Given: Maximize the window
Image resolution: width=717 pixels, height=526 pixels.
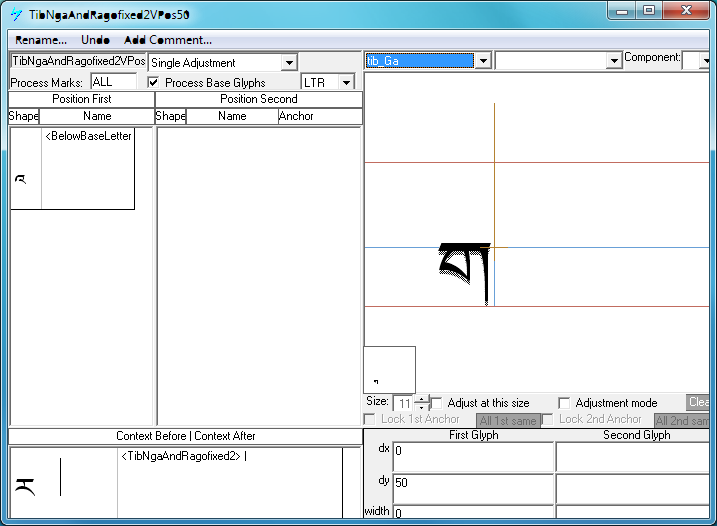Looking at the screenshot, I should pyautogui.click(x=649, y=11).
